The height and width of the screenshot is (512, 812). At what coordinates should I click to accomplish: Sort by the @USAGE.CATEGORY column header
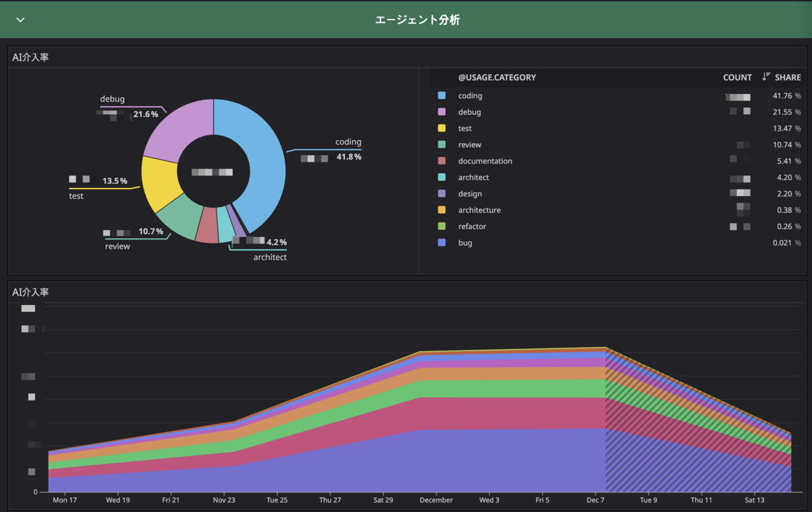(497, 77)
